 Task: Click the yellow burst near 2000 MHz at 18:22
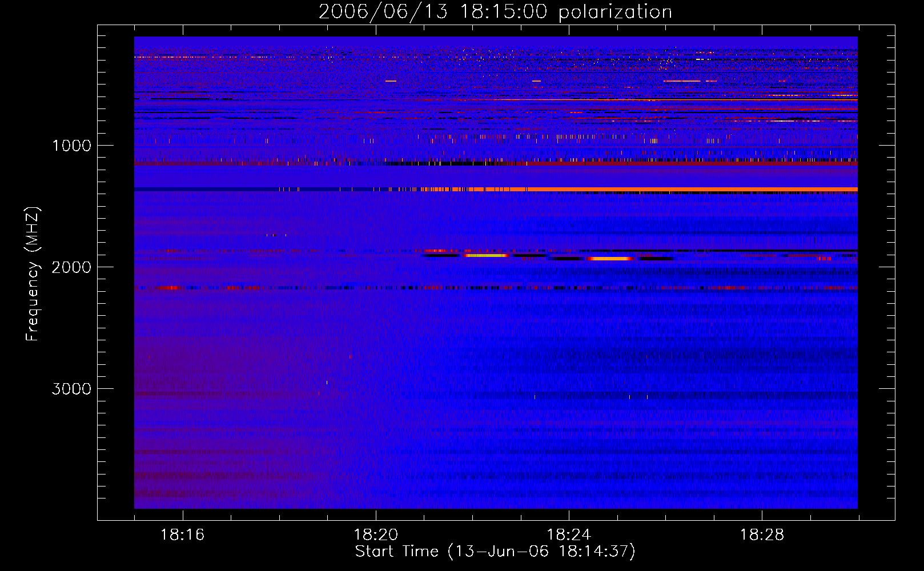pos(487,255)
